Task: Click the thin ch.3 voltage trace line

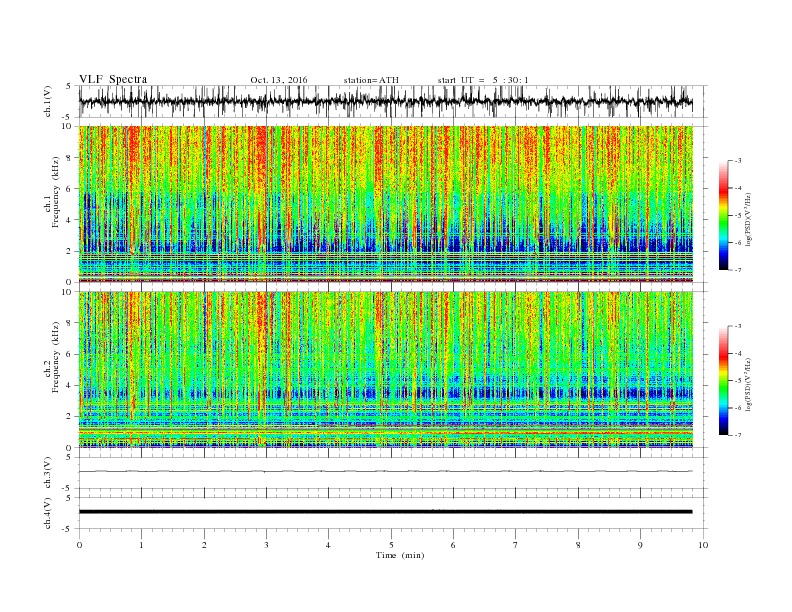Action: 386,471
